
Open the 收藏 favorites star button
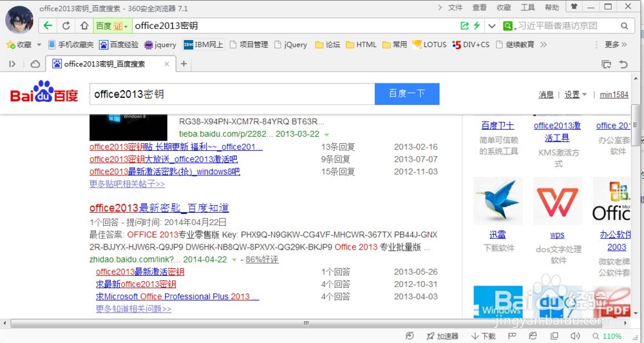pos(19,44)
